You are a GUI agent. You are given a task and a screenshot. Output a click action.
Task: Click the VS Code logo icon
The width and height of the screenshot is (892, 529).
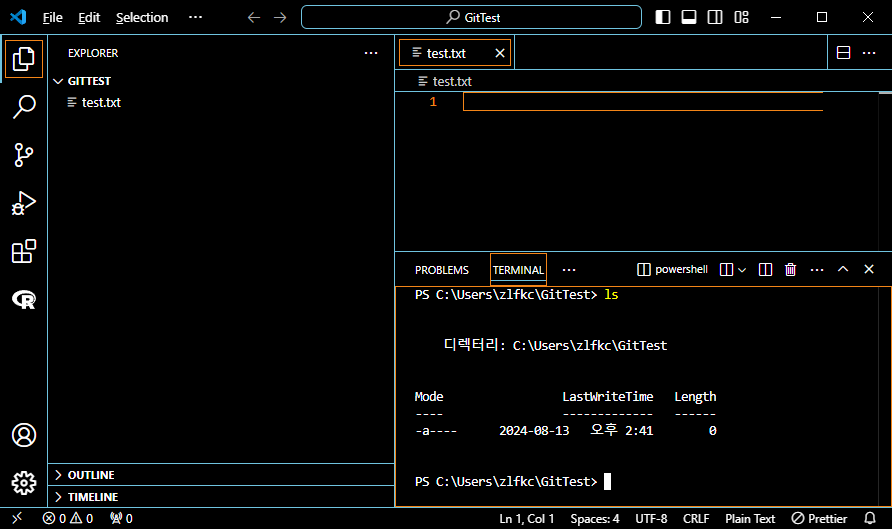[x=18, y=17]
